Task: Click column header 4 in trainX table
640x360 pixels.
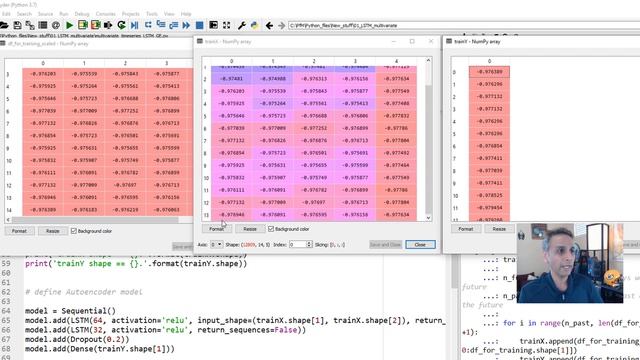Action: click(x=396, y=61)
